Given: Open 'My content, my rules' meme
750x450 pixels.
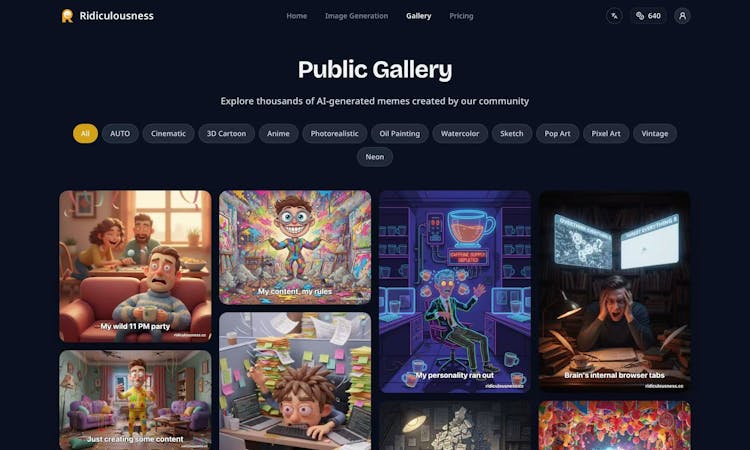Looking at the screenshot, I should [295, 247].
